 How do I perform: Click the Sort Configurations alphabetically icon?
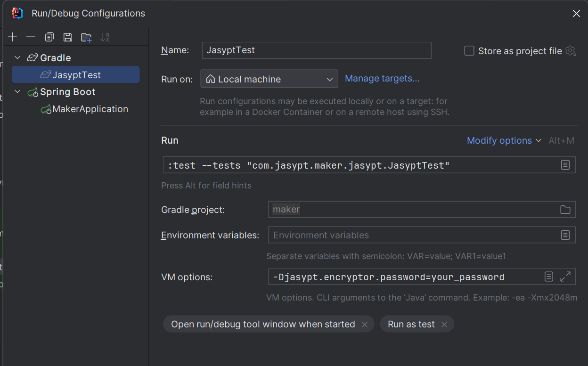pos(105,37)
